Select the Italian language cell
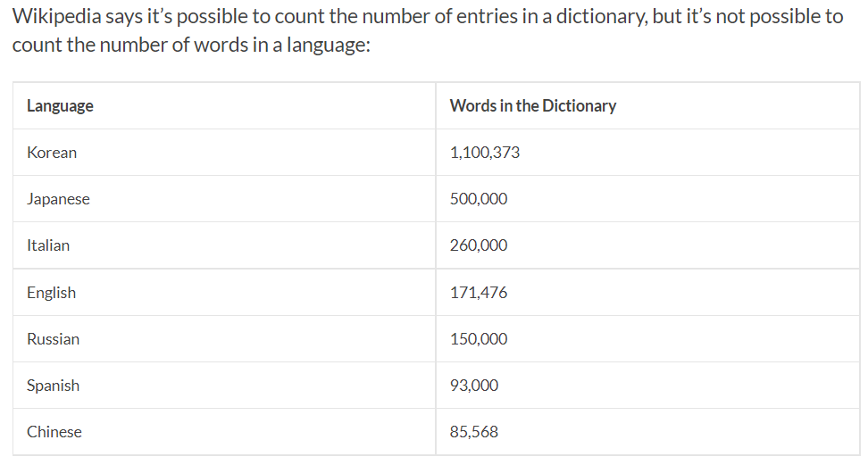Viewport: 868px width, 465px height. point(48,245)
